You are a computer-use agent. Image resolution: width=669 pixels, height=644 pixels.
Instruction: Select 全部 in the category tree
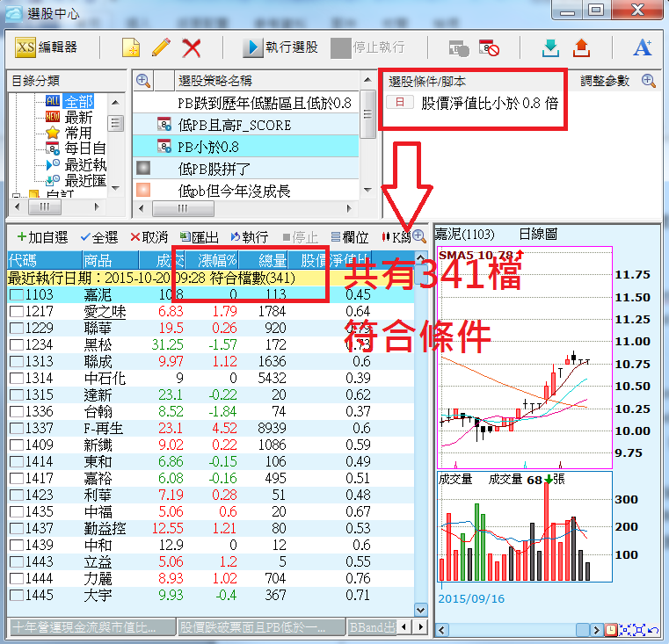pyautogui.click(x=76, y=101)
